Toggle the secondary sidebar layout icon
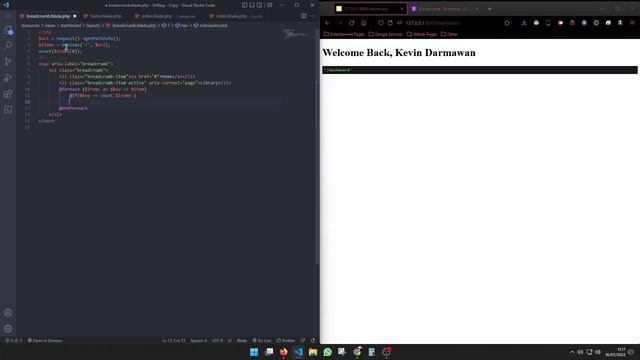Screen dimensions: 640x360 point(259,5)
